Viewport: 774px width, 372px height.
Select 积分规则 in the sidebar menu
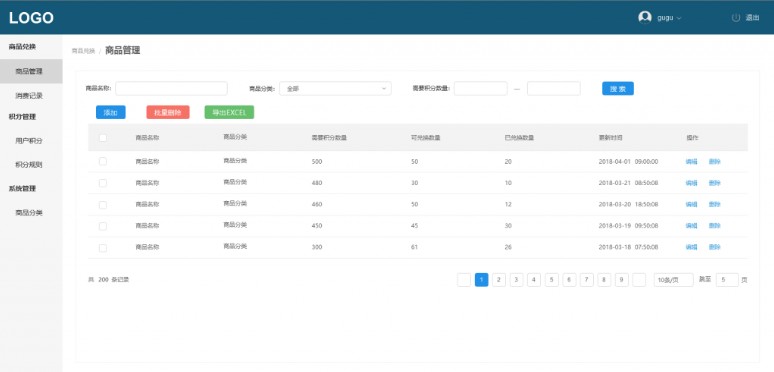29,165
